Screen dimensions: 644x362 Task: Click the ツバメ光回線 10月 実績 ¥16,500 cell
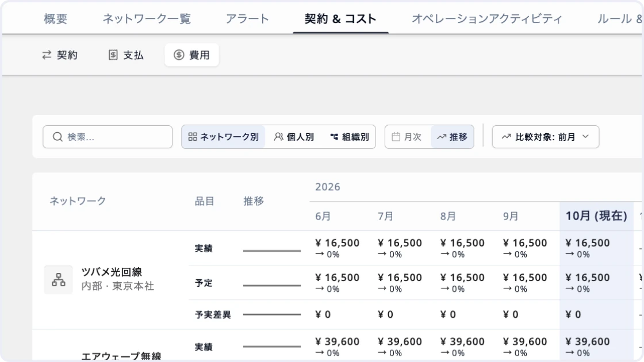pyautogui.click(x=588, y=248)
